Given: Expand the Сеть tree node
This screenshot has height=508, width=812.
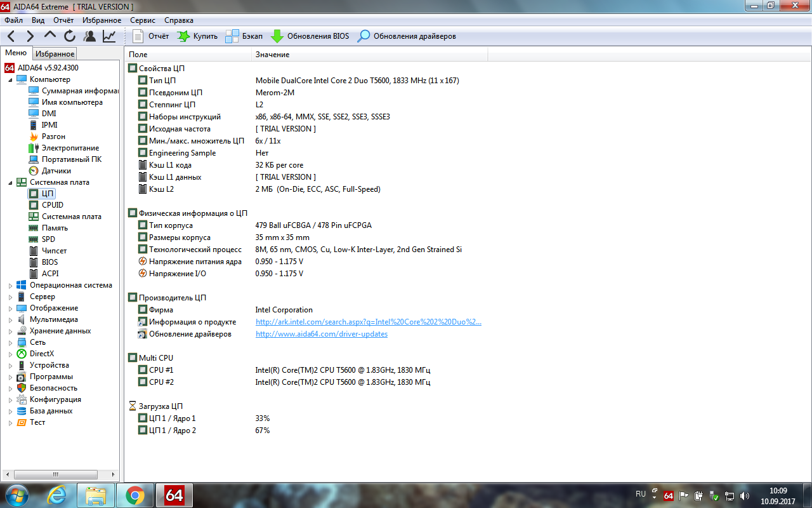Looking at the screenshot, I should [10, 342].
